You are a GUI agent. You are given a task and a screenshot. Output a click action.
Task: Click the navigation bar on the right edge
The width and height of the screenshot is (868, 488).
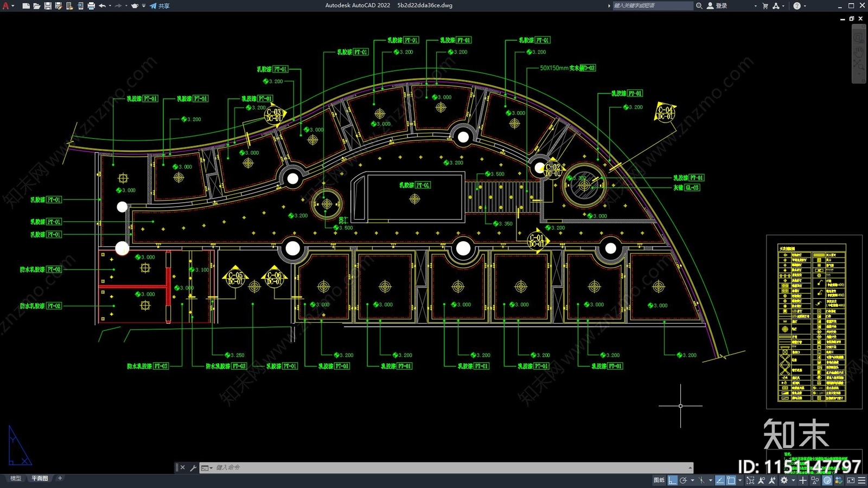pos(859,54)
